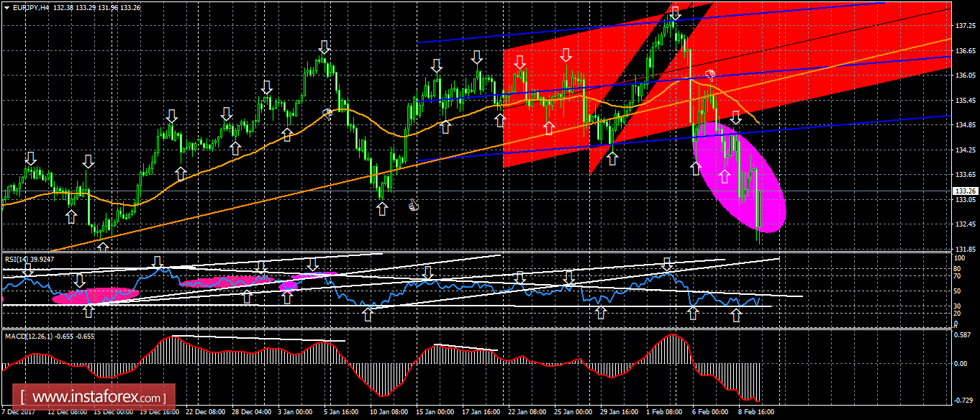Click the EURJPY,H4 symbol label
The width and height of the screenshot is (980, 420).
click(x=32, y=7)
